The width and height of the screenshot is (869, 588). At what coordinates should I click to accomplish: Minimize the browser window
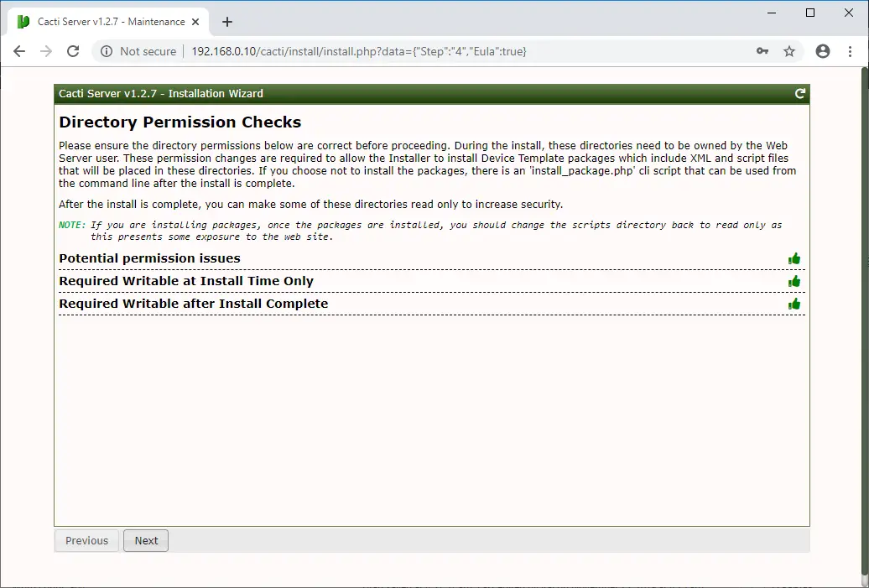(772, 13)
